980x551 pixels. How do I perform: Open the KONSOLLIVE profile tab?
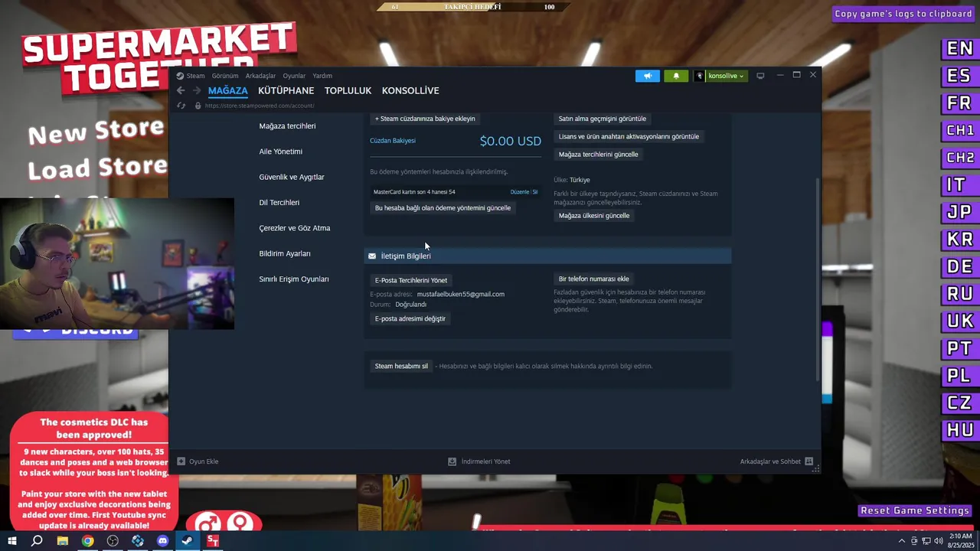click(410, 90)
